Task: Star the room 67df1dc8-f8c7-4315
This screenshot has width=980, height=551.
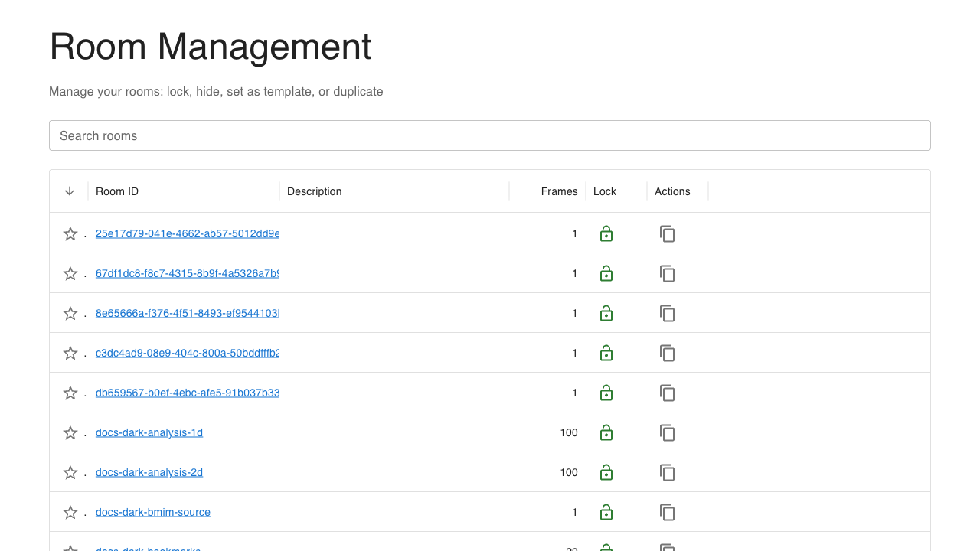Action: coord(70,273)
